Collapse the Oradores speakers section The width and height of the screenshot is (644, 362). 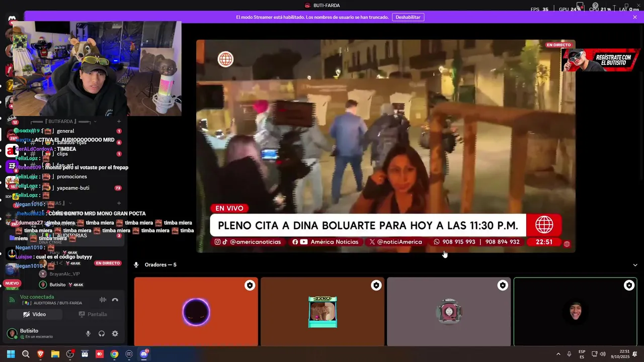[x=635, y=265]
